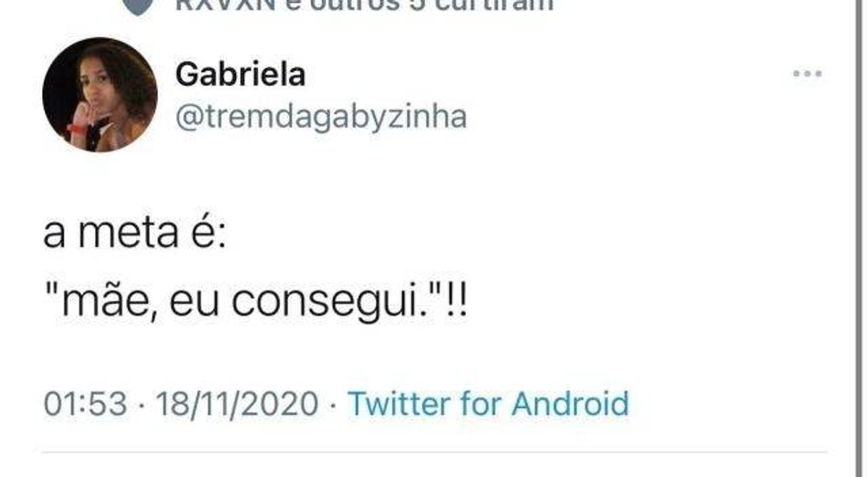Image resolution: width=868 pixels, height=477 pixels.
Task: Click the horizontal divider below the timestamp
Action: pyautogui.click(x=434, y=452)
